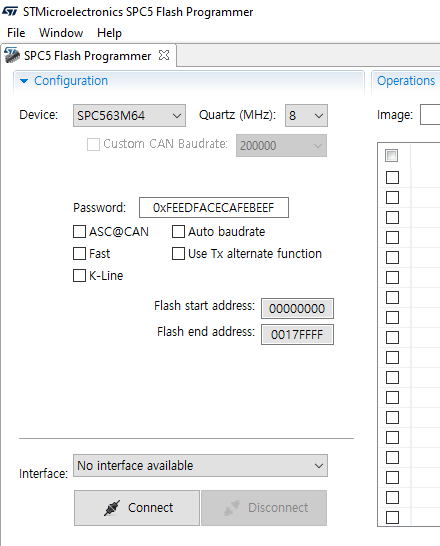Open the File menu

[x=16, y=33]
